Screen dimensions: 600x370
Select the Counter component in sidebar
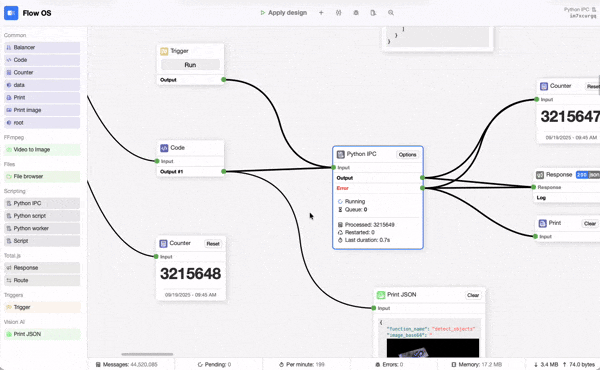[x=42, y=72]
